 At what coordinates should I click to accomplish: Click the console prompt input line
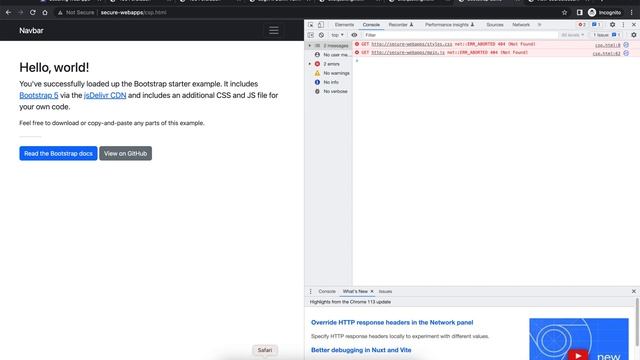pos(496,61)
